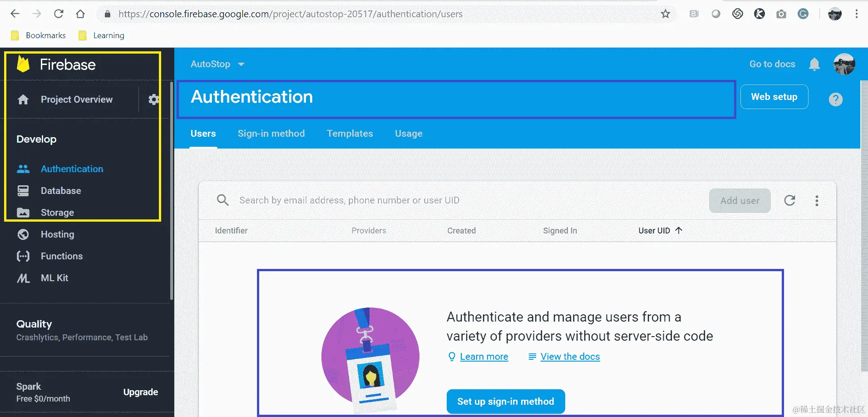Image resolution: width=868 pixels, height=417 pixels.
Task: Open the Database menu item
Action: coord(61,191)
